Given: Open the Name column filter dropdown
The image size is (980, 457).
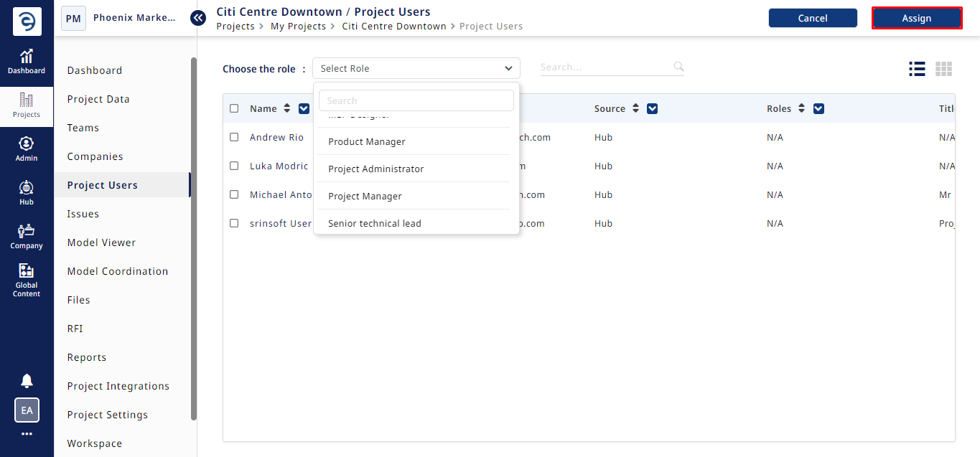Looking at the screenshot, I should pos(304,108).
